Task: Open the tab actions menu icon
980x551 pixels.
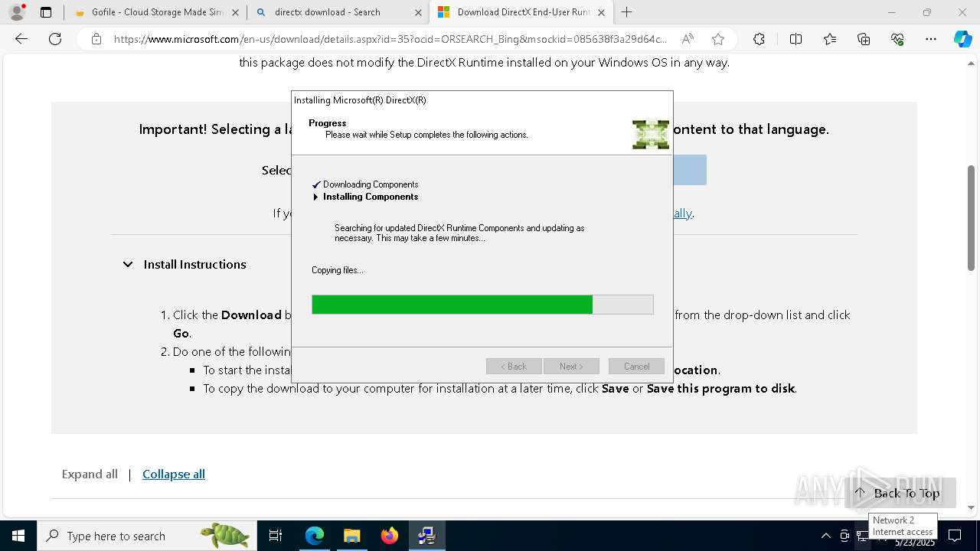Action: [x=46, y=12]
